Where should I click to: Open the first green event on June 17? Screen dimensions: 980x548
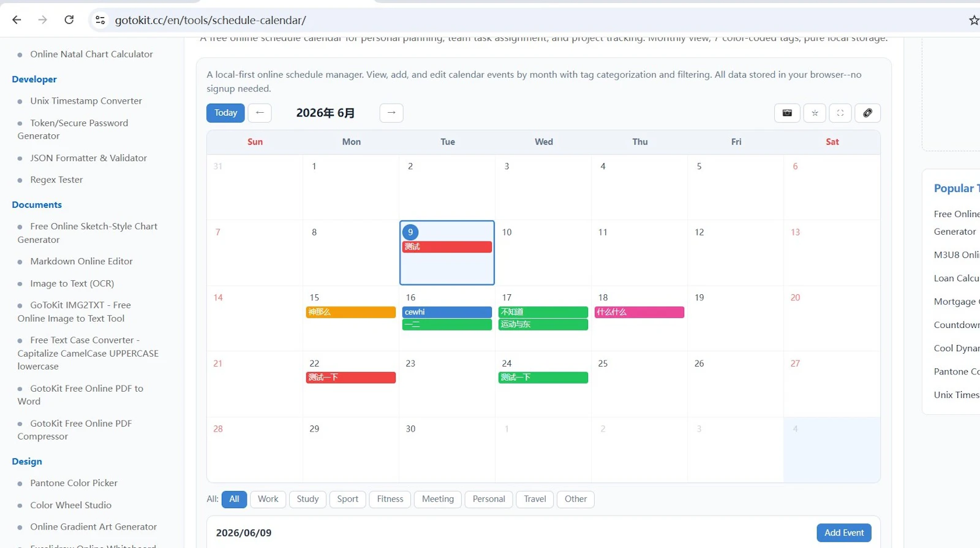pos(543,312)
